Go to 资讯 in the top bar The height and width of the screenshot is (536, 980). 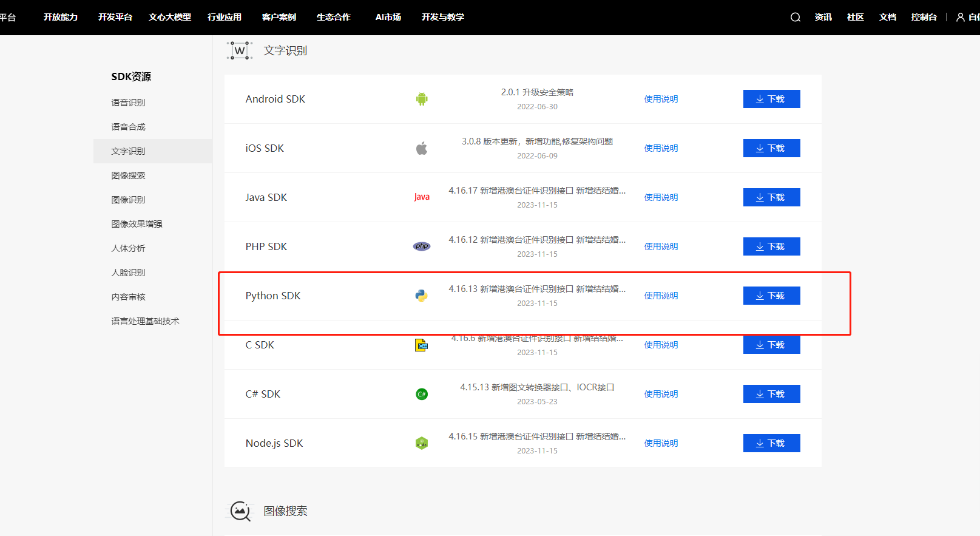823,17
